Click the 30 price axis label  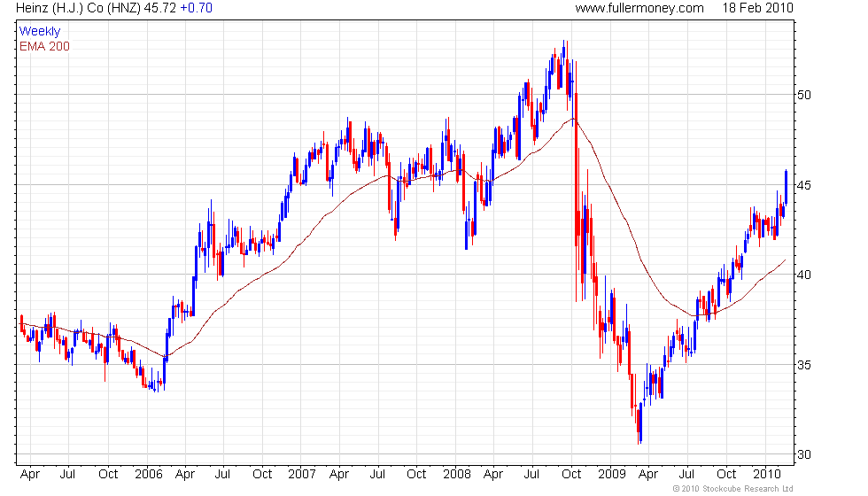point(804,454)
